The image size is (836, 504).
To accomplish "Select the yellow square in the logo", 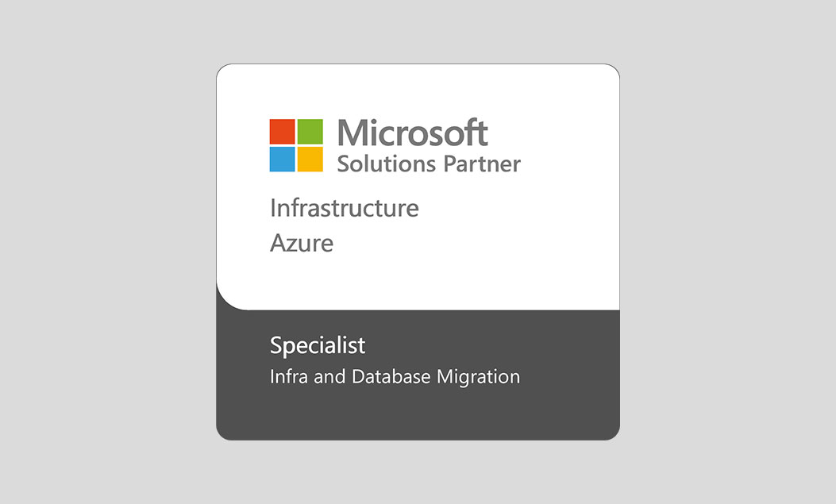I will (310, 159).
